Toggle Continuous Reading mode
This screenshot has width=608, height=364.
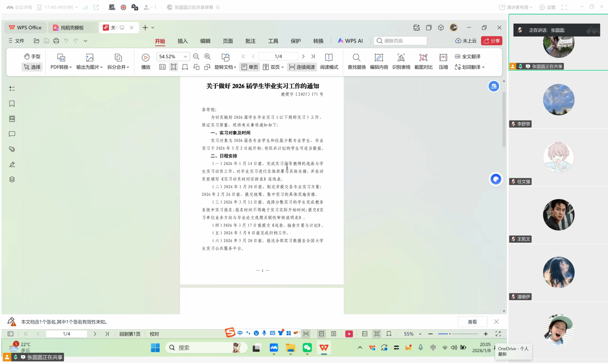[302, 67]
